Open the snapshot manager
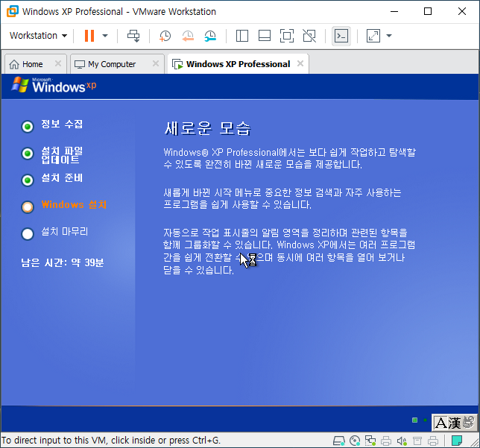 point(211,36)
